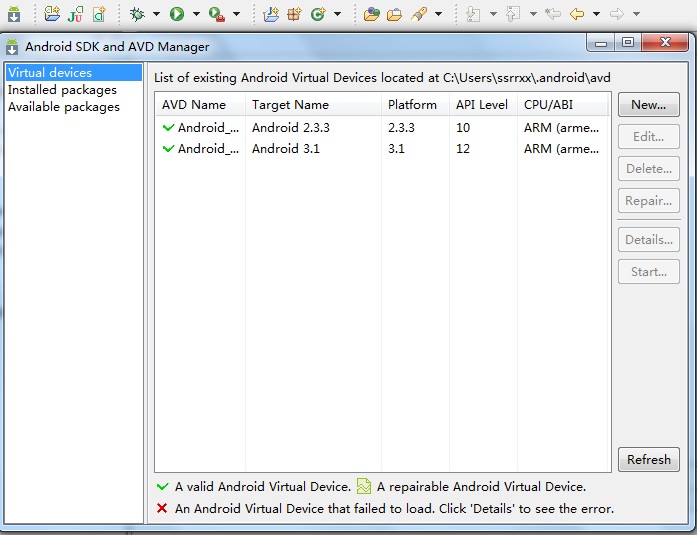Viewport: 697px width, 535px height.
Task: Click Search flashlight toolbar icon
Action: 419,14
